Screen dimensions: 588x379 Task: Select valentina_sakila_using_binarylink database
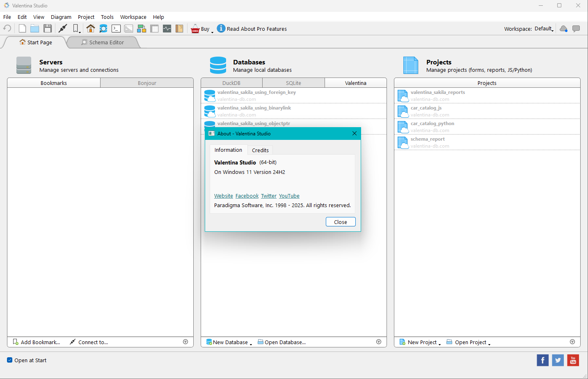click(x=294, y=111)
